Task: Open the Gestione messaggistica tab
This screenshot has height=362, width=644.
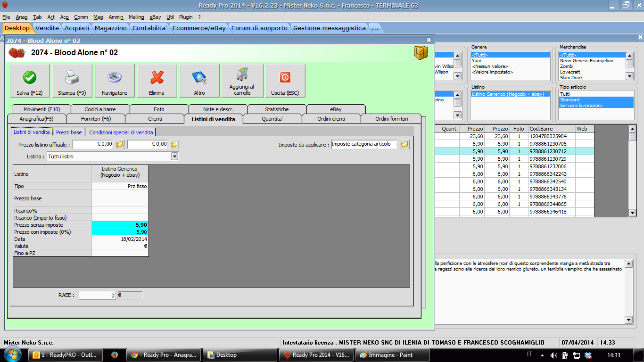Action: point(330,28)
